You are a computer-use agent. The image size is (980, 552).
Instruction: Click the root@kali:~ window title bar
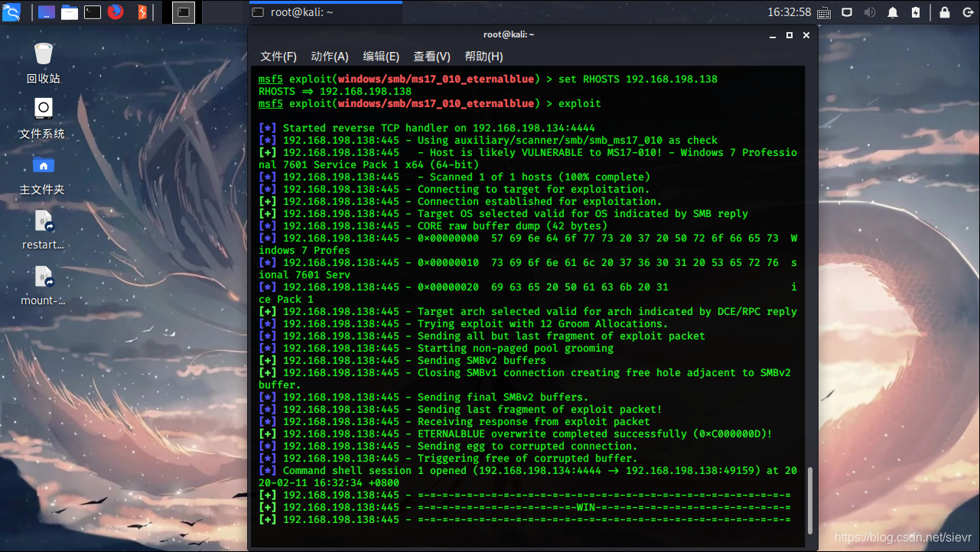pos(509,34)
